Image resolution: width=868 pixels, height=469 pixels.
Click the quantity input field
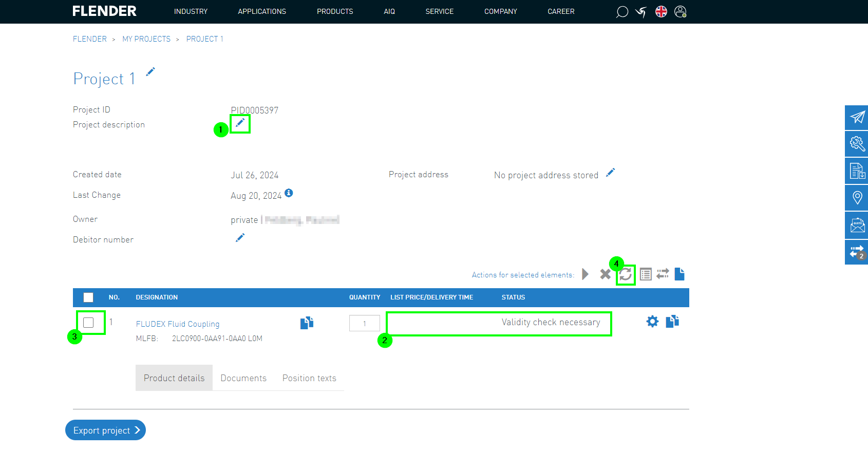coord(365,323)
